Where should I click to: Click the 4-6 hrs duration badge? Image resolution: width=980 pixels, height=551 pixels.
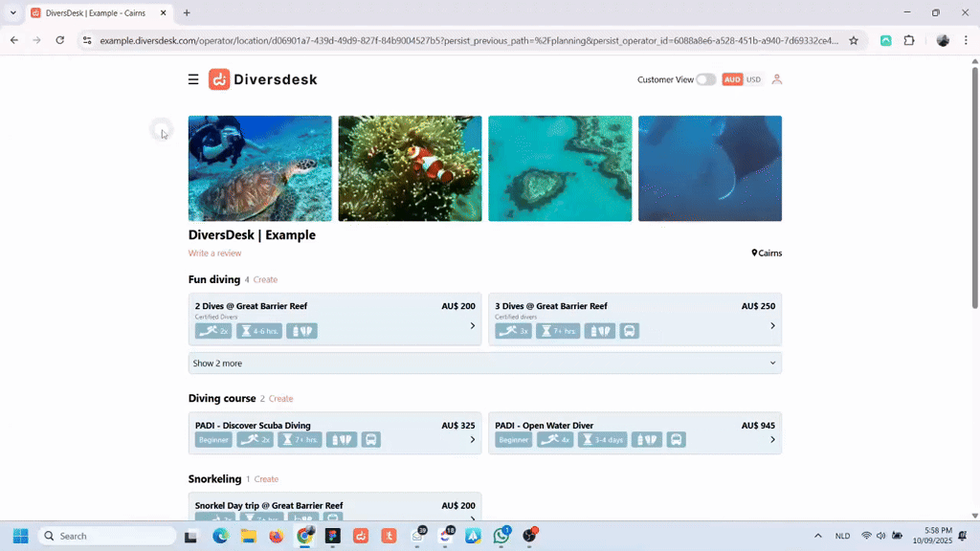tap(259, 330)
